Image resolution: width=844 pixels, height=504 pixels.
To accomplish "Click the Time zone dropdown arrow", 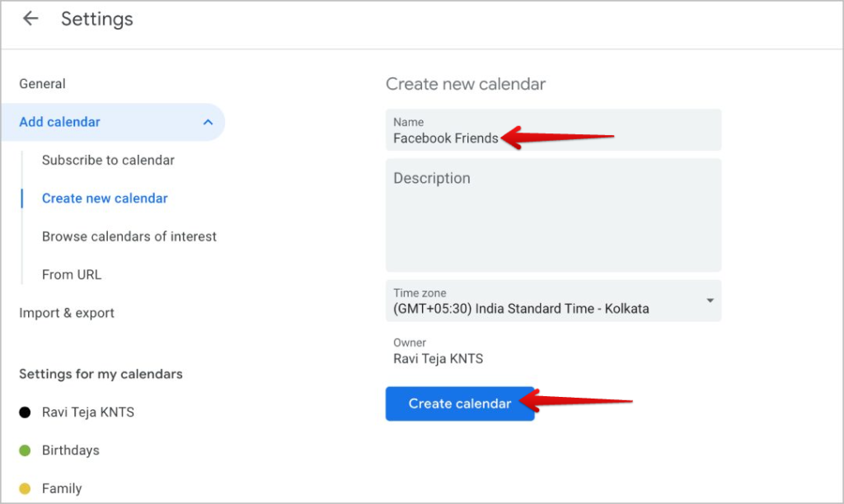I will 710,301.
